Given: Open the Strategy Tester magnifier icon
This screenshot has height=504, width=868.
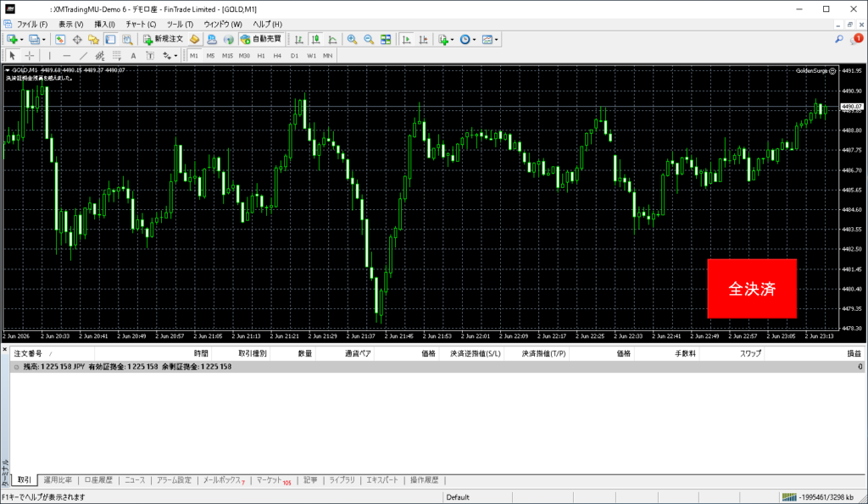Looking at the screenshot, I should pyautogui.click(x=127, y=39).
